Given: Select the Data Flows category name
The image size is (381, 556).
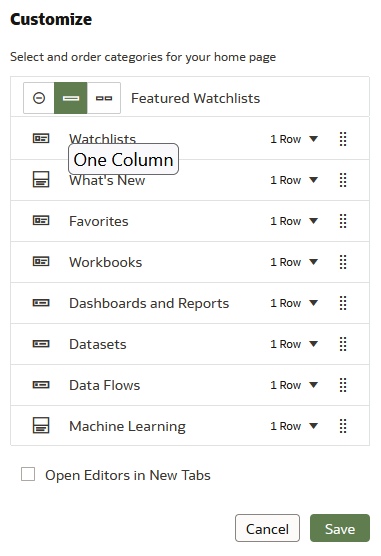Looking at the screenshot, I should [105, 385].
